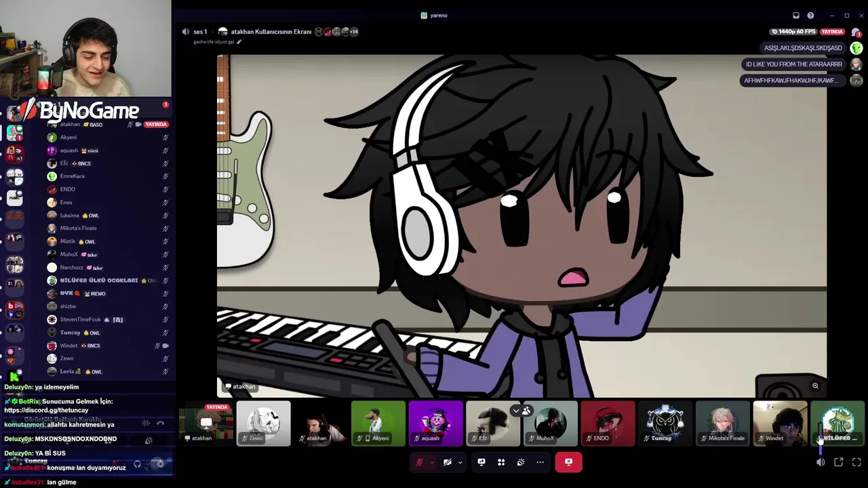Click the zoom magnifier on the stream
Viewport: 868px width, 488px height.
815,386
